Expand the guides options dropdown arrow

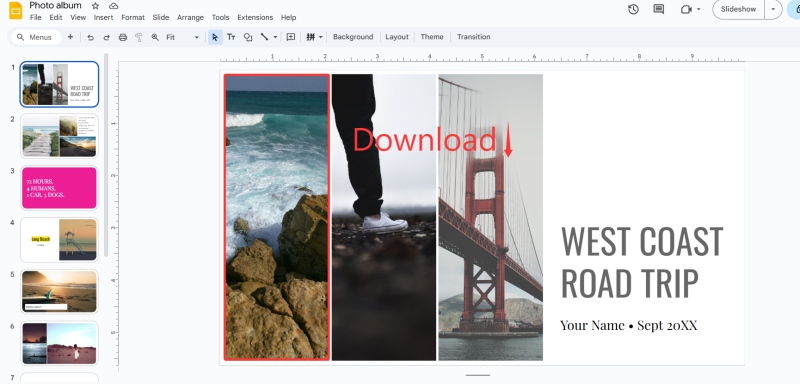coord(321,37)
